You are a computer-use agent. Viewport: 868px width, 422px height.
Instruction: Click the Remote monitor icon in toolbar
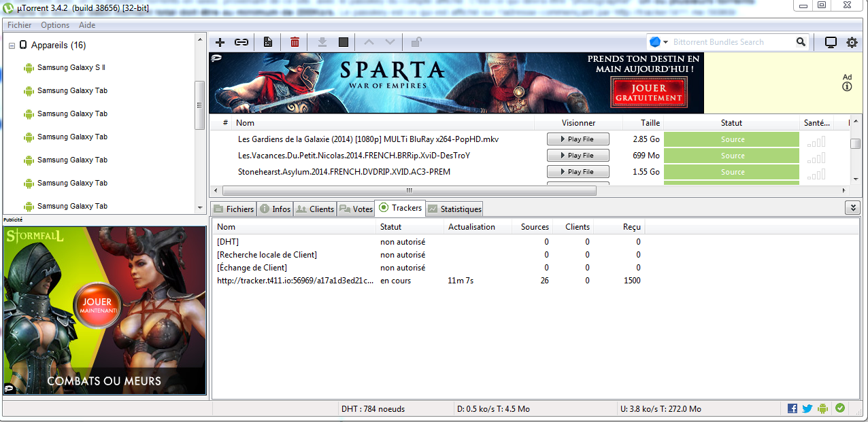[x=831, y=42]
